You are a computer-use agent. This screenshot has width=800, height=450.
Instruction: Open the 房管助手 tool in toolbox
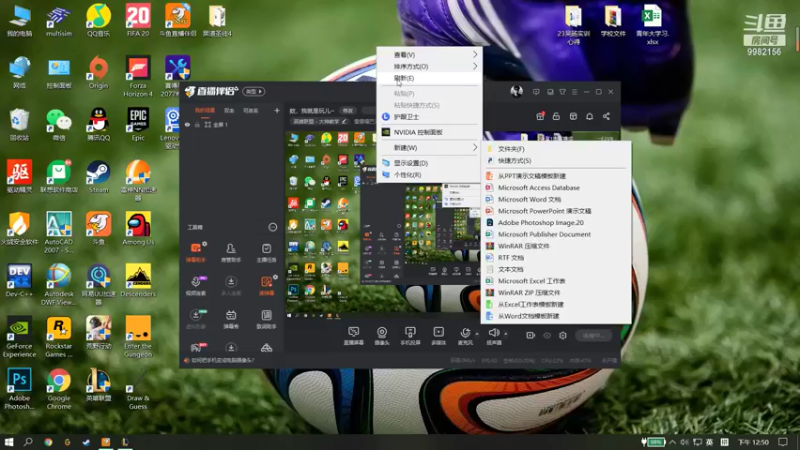[231, 252]
